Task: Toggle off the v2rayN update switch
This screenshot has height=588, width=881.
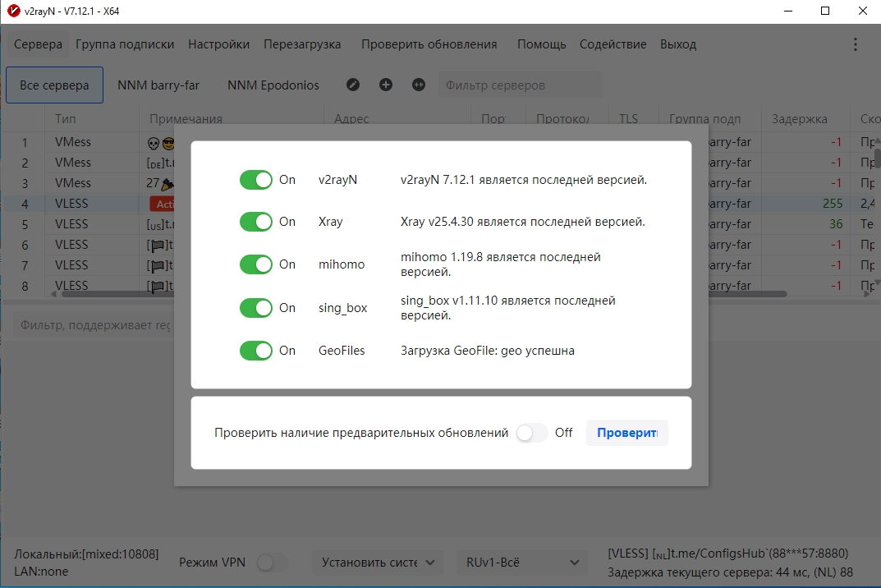Action: [x=256, y=180]
